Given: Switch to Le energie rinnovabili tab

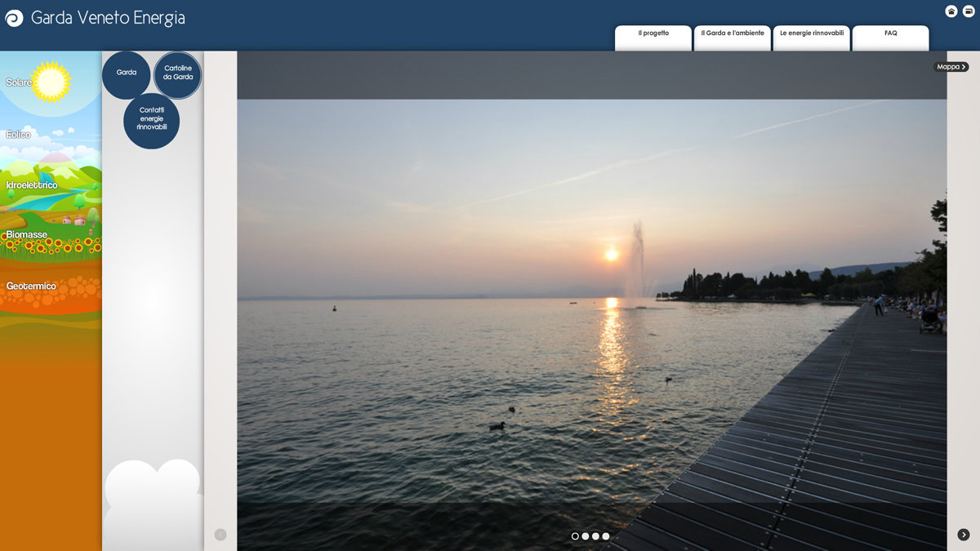Looking at the screenshot, I should (812, 34).
